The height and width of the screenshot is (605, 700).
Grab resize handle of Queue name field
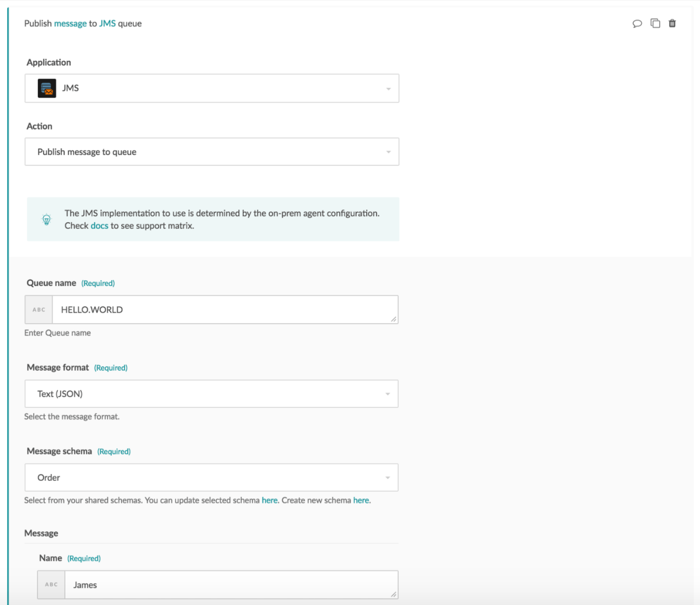394,319
